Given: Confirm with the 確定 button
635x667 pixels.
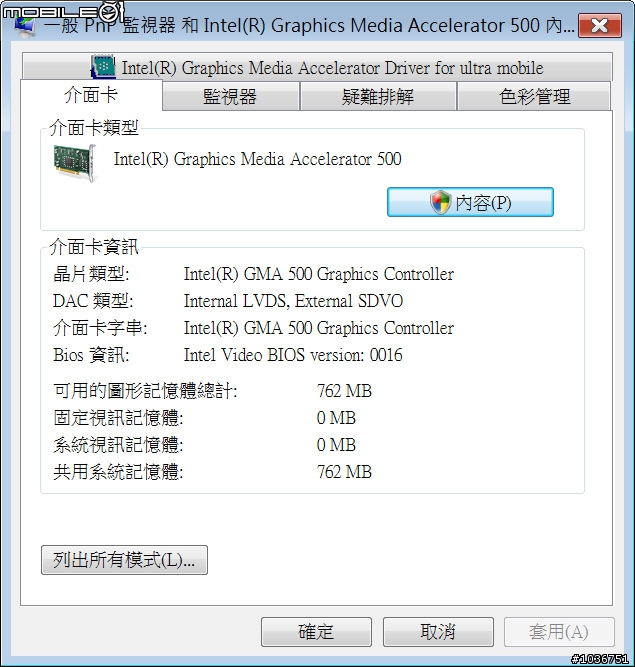Looking at the screenshot, I should (x=316, y=632).
